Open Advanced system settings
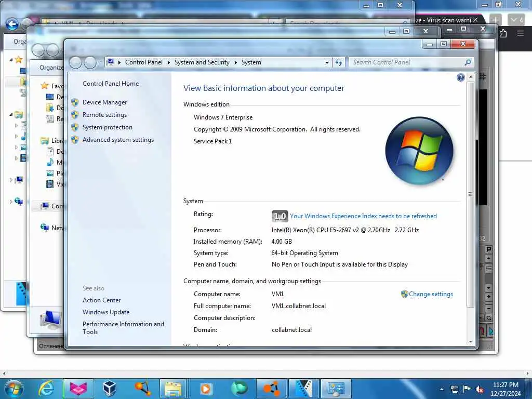Image resolution: width=532 pixels, height=399 pixels. coord(118,140)
